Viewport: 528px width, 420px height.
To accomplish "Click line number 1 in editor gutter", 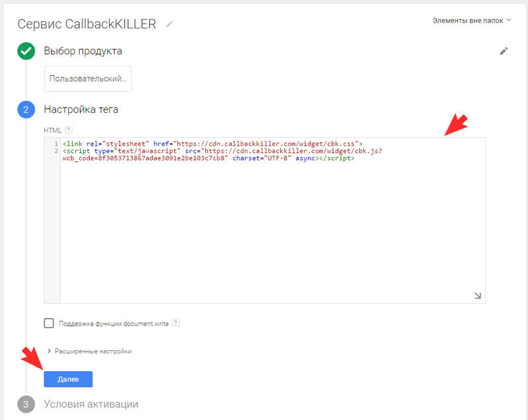I will (56, 144).
